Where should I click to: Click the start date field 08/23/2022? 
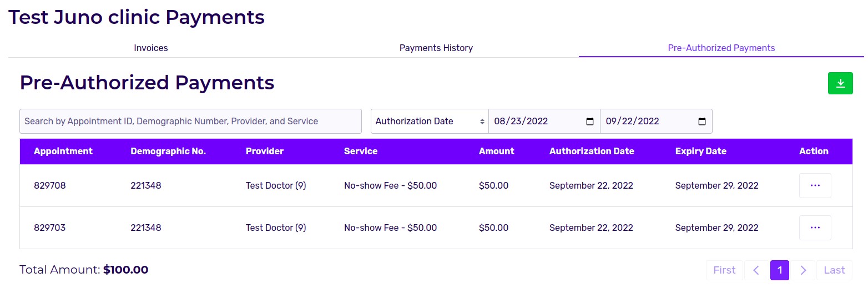point(533,122)
